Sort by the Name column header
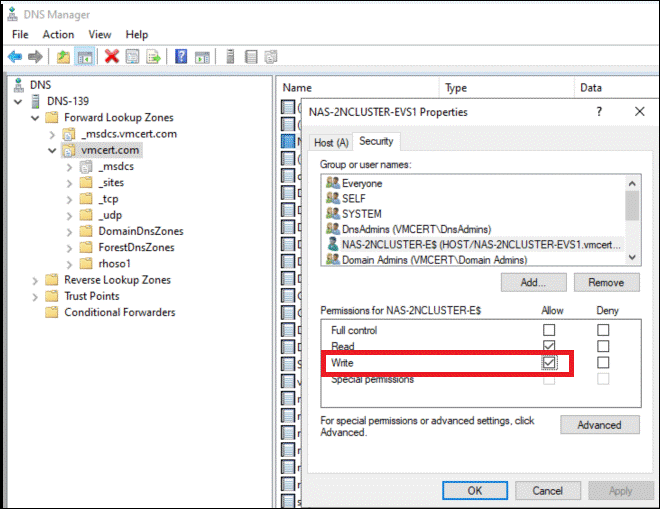Viewport: 660px width, 509px height. coord(357,88)
